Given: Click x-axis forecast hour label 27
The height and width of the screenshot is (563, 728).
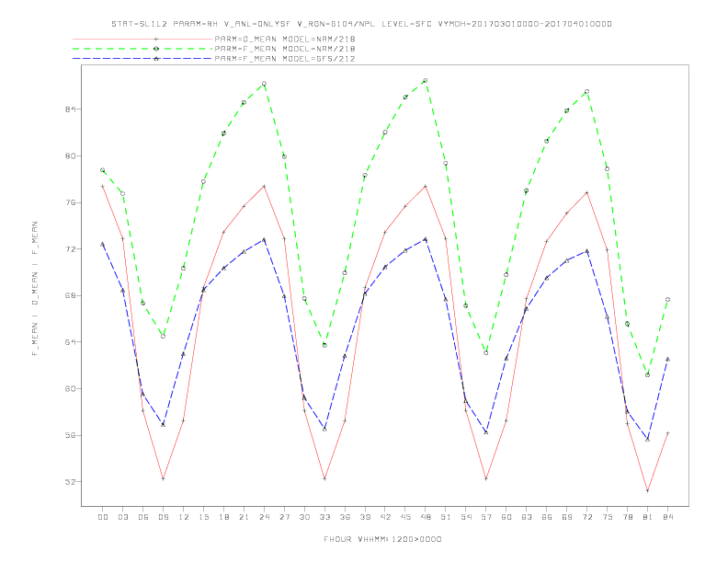Looking at the screenshot, I should click(x=284, y=517).
